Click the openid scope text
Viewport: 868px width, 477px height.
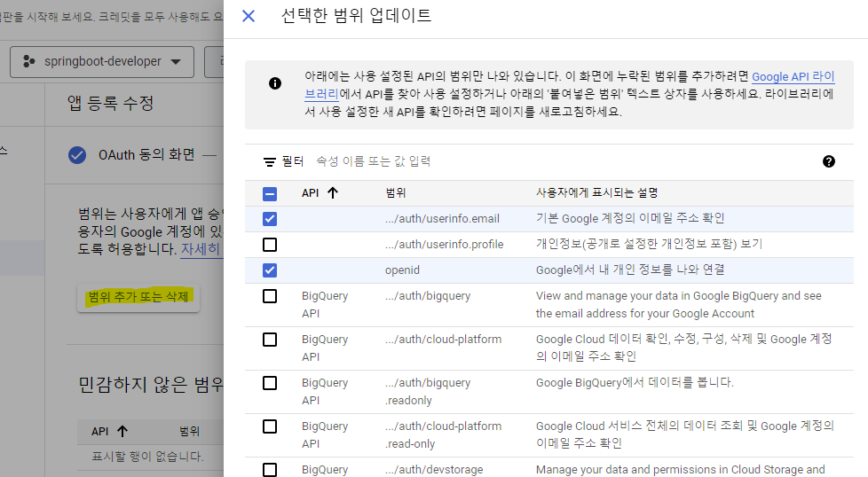(402, 270)
